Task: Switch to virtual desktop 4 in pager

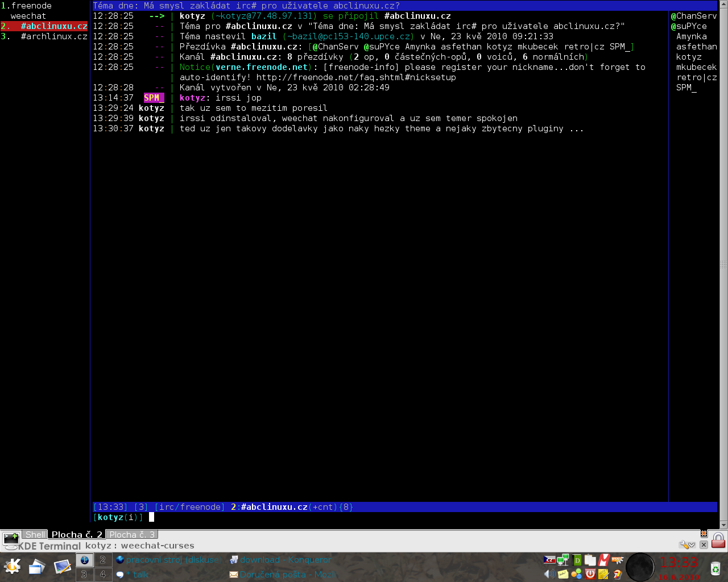Action: click(102, 575)
